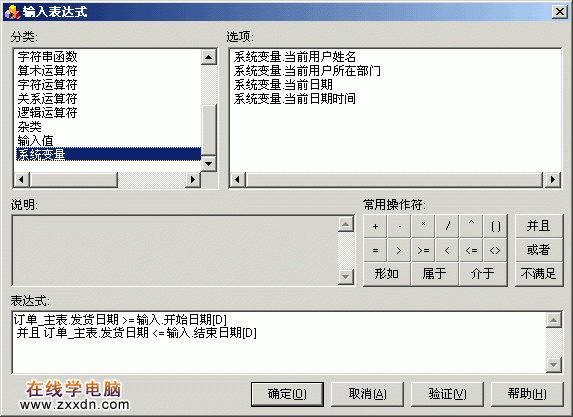Click down arrow of category list scrollbar
The image size is (573, 417).
(x=209, y=164)
